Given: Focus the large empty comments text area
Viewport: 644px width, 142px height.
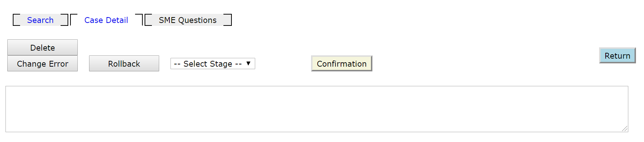Looking at the screenshot, I should pos(317,109).
